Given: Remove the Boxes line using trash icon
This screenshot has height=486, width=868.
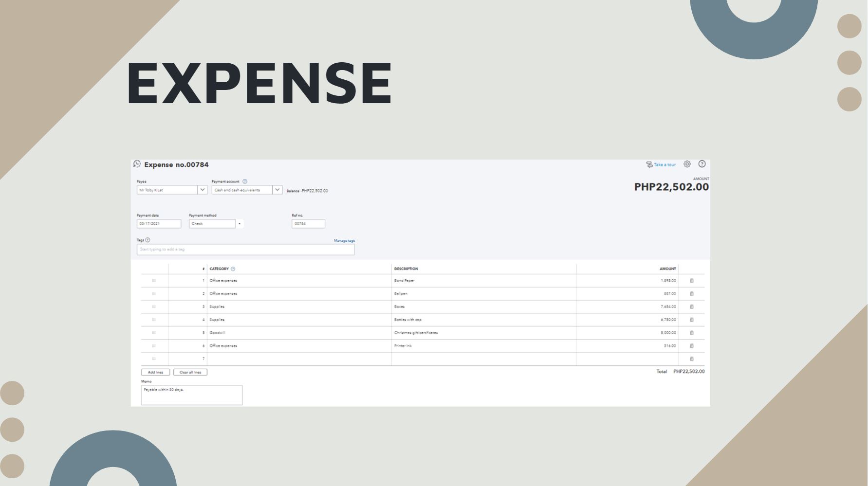Looking at the screenshot, I should coord(692,306).
